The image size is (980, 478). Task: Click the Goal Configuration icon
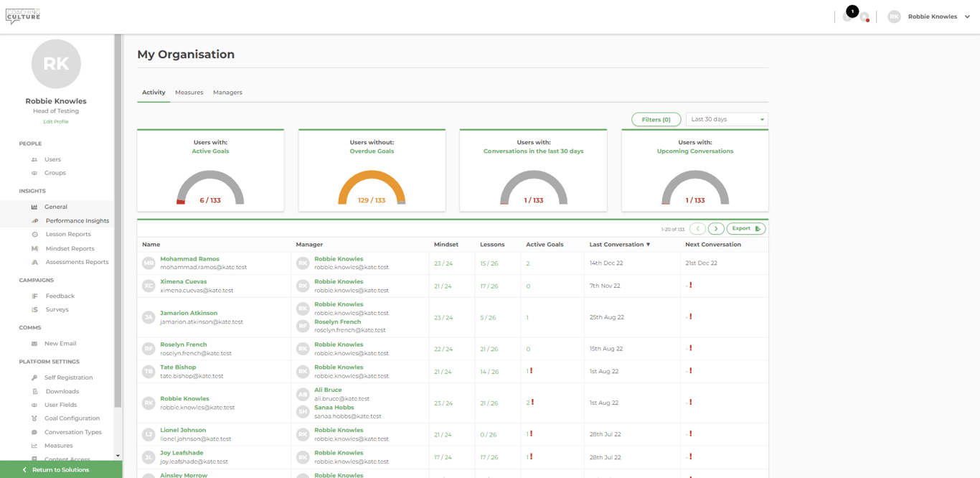pos(34,418)
